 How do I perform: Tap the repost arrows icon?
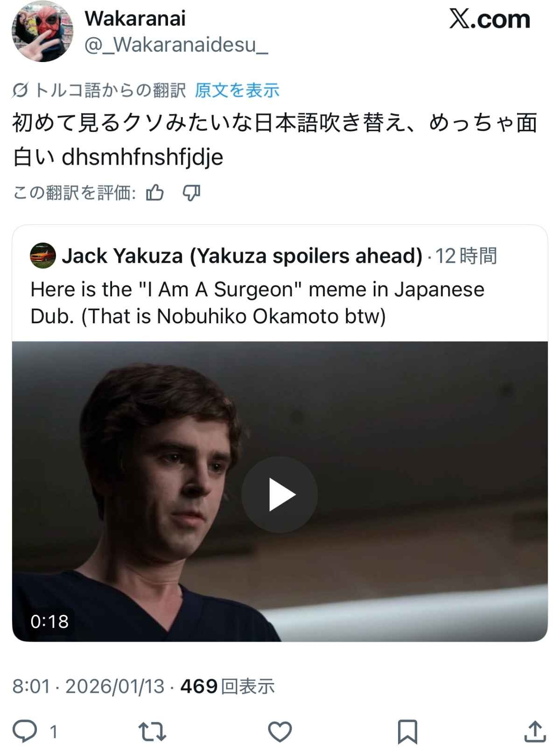pos(153,731)
